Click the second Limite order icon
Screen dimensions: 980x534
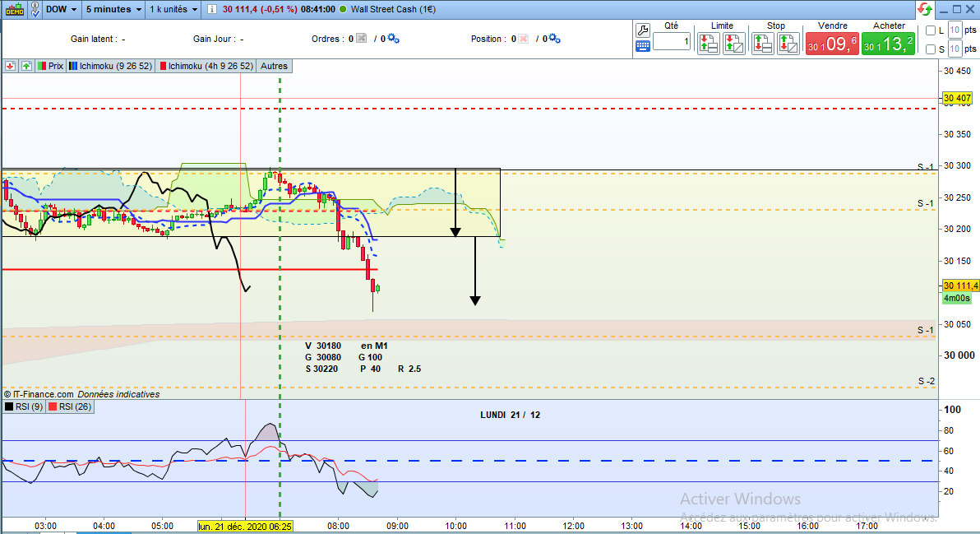[x=733, y=44]
